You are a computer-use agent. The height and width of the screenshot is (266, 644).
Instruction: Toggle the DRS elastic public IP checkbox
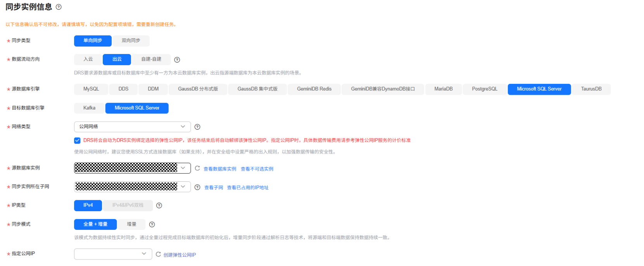[x=78, y=141]
